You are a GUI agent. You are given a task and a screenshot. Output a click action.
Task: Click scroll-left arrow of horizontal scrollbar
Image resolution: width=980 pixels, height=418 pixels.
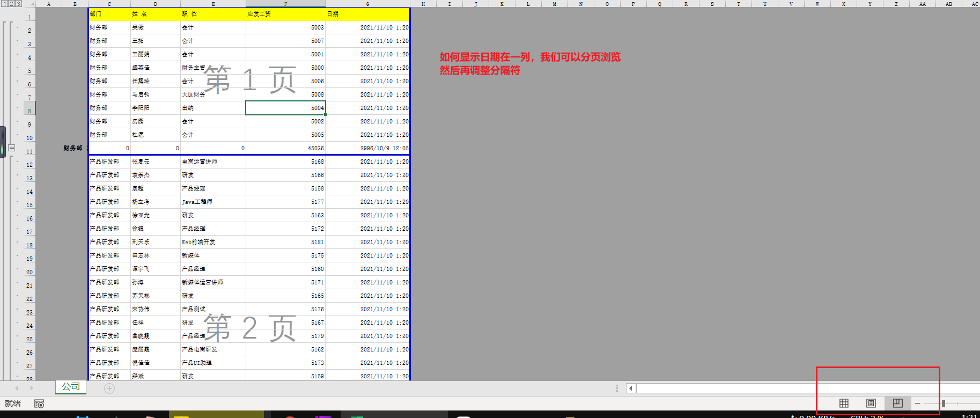(x=631, y=388)
